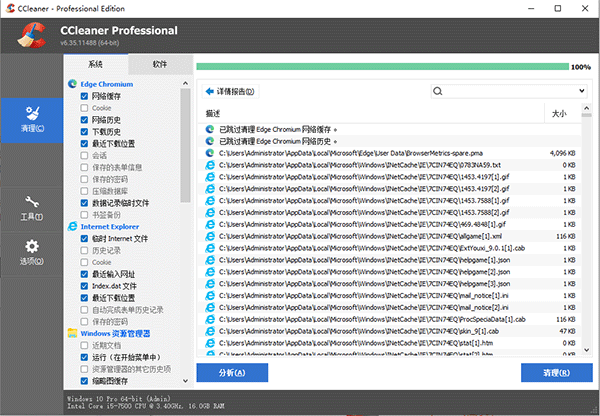Click IE icon beside helpgame[1].json row
The height and width of the screenshot is (416, 600).
click(210, 260)
